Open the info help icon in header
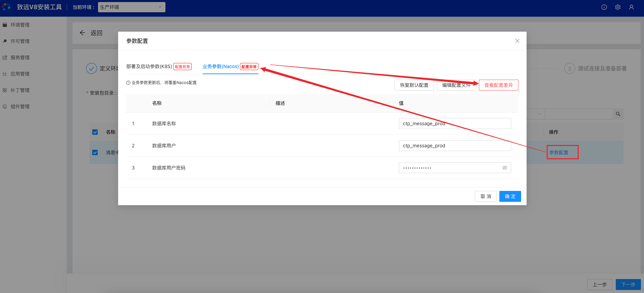The height and width of the screenshot is (293, 644). click(x=604, y=7)
